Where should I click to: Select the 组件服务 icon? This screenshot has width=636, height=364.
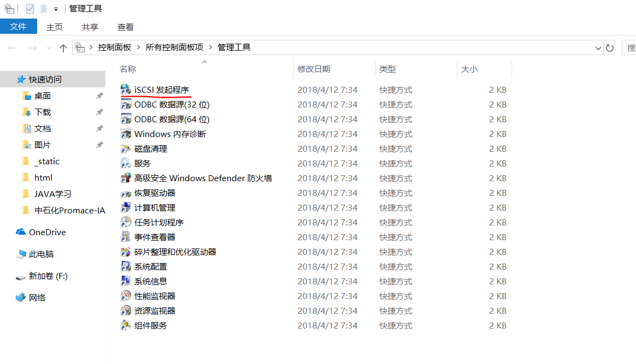126,325
